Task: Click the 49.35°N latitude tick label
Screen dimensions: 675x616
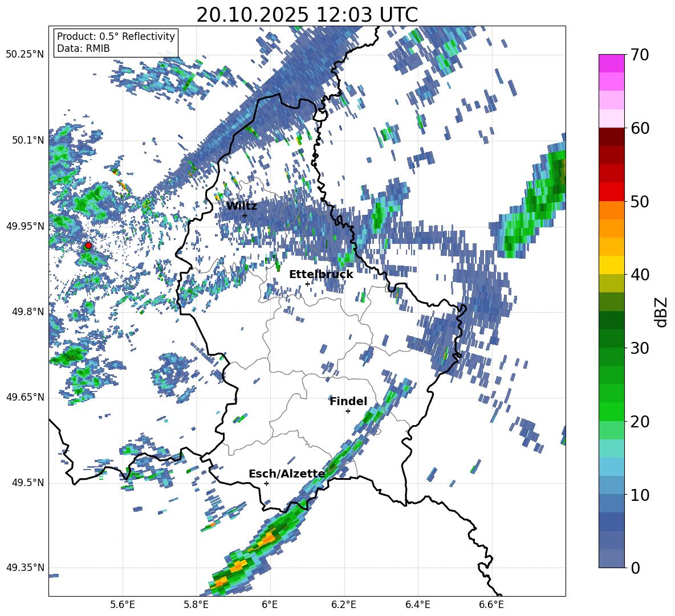Action: click(25, 568)
